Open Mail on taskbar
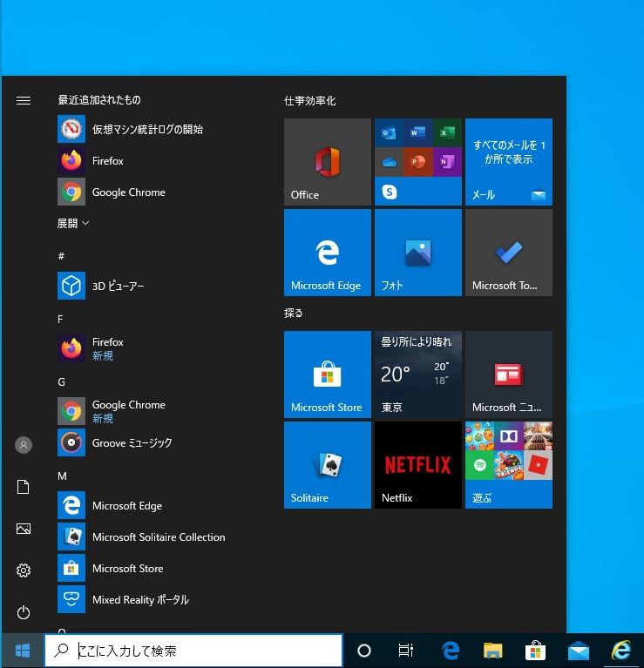 pyautogui.click(x=579, y=651)
